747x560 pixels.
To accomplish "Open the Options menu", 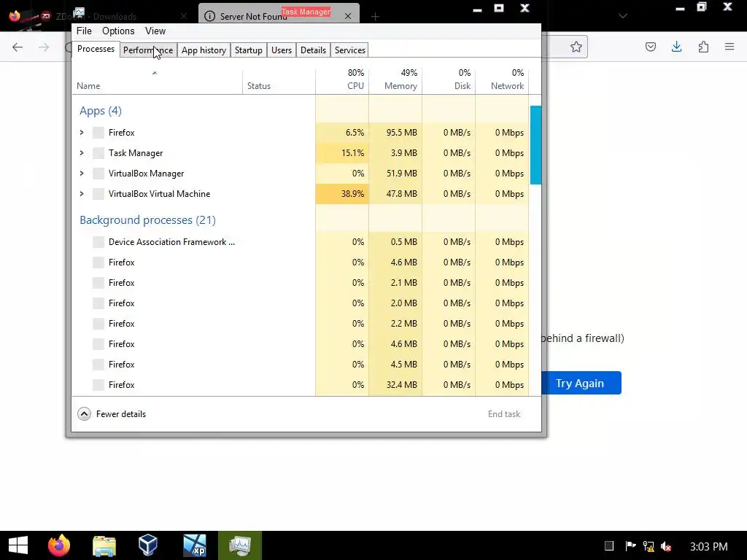I will 118,31.
